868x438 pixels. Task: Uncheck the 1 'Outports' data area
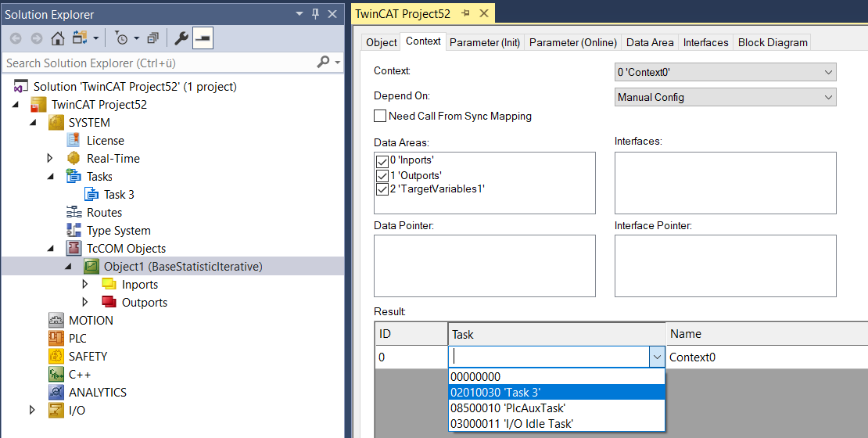[382, 175]
